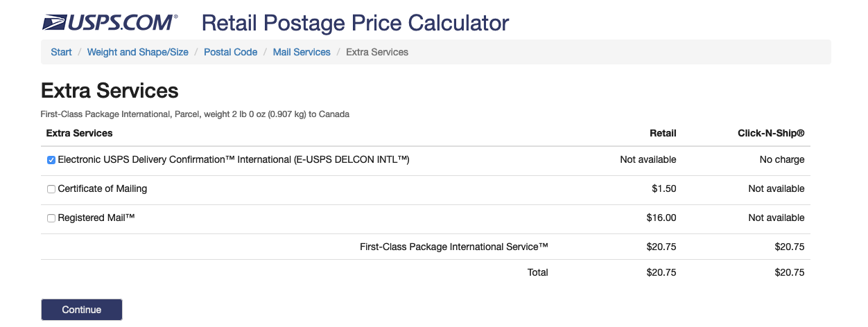Click the E-USPS DELCON INTL label text
Image resolution: width=868 pixels, height=327 pixels.
click(x=234, y=159)
